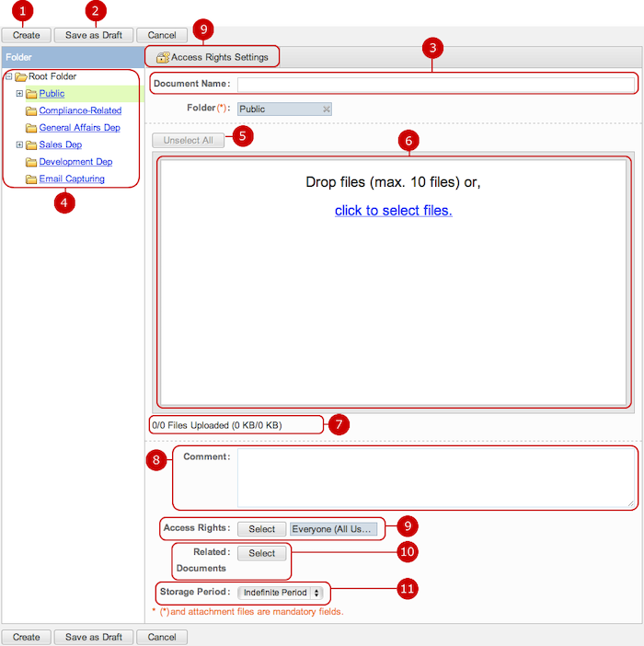Focus the Document Name input field
The image size is (644, 646).
(x=436, y=85)
